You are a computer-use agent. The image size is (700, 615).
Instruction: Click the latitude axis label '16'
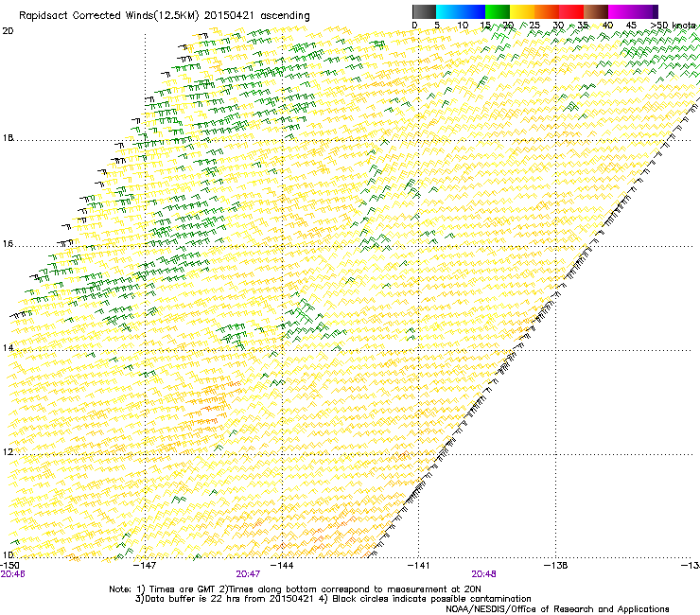[x=8, y=244]
